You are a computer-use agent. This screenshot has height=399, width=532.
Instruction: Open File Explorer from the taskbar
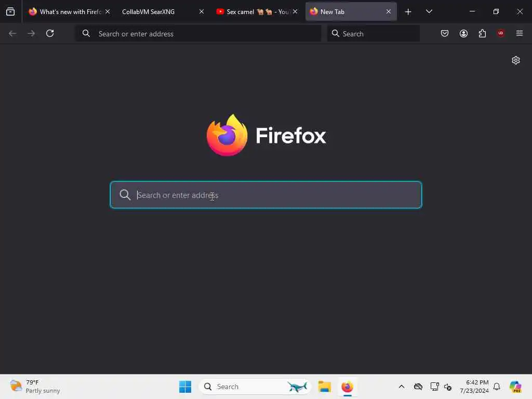(x=324, y=387)
